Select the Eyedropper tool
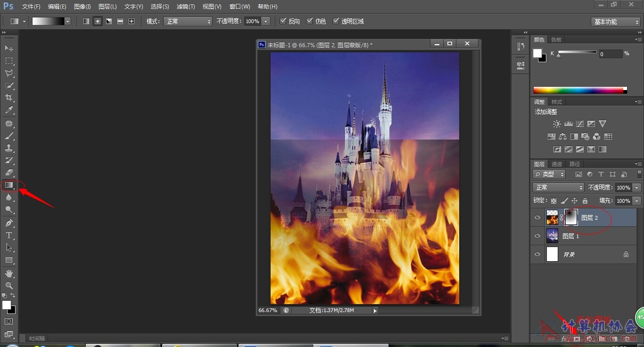The image size is (644, 347). 9,110
